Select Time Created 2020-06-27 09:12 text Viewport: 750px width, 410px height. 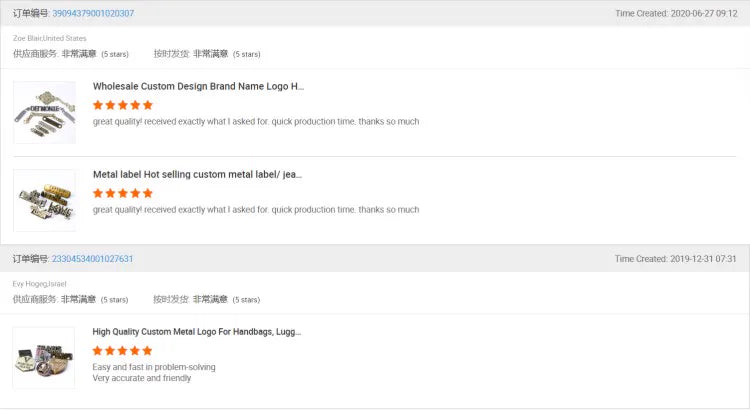coord(676,13)
